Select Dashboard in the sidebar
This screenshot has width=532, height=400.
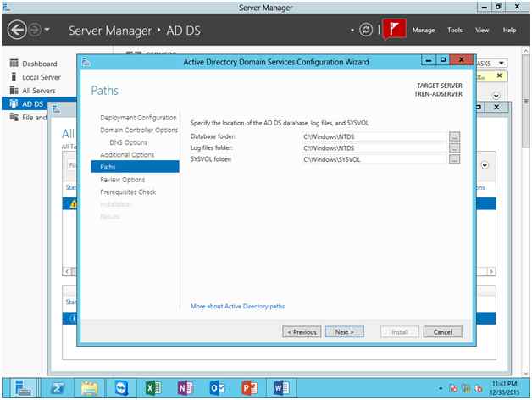[39, 64]
